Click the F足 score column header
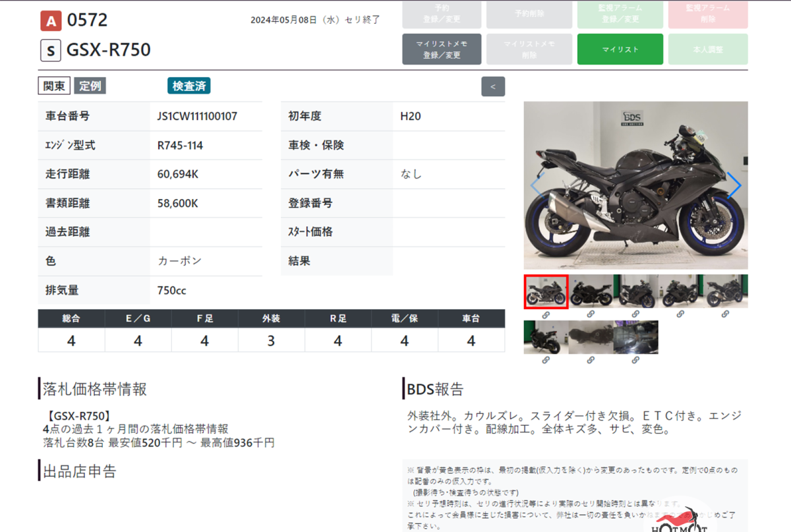 pyautogui.click(x=205, y=318)
